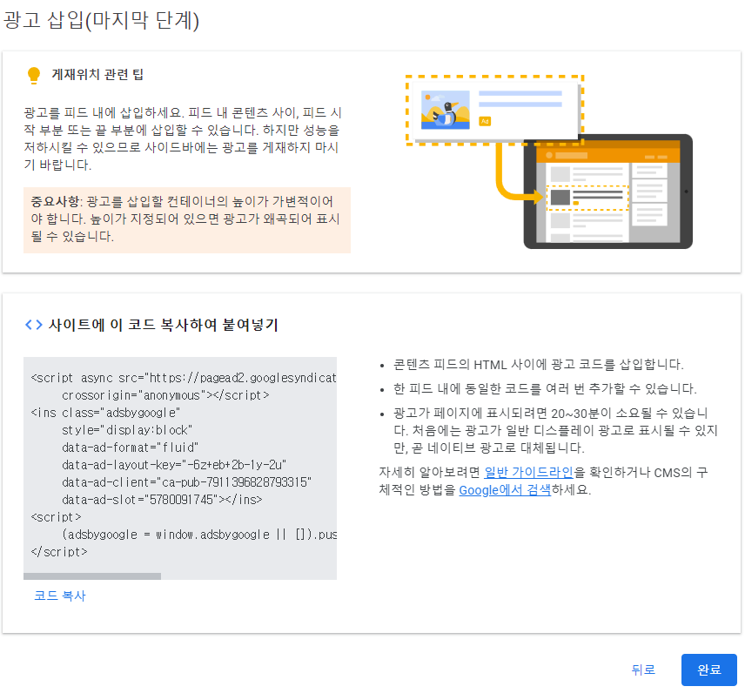
Task: Click the crossorigin="anonymous" code line
Action: tap(165, 395)
